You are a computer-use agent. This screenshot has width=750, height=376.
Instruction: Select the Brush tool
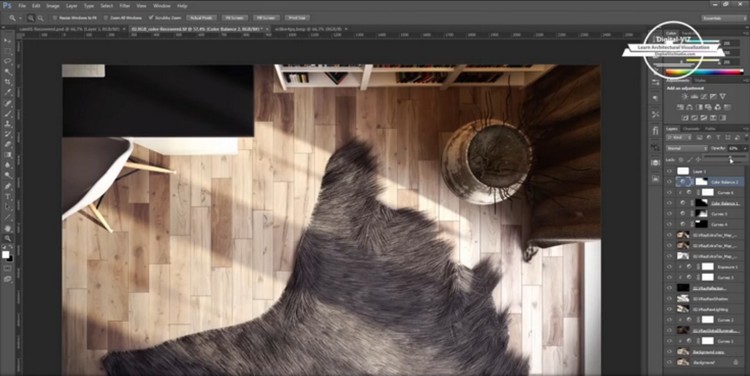[x=8, y=114]
